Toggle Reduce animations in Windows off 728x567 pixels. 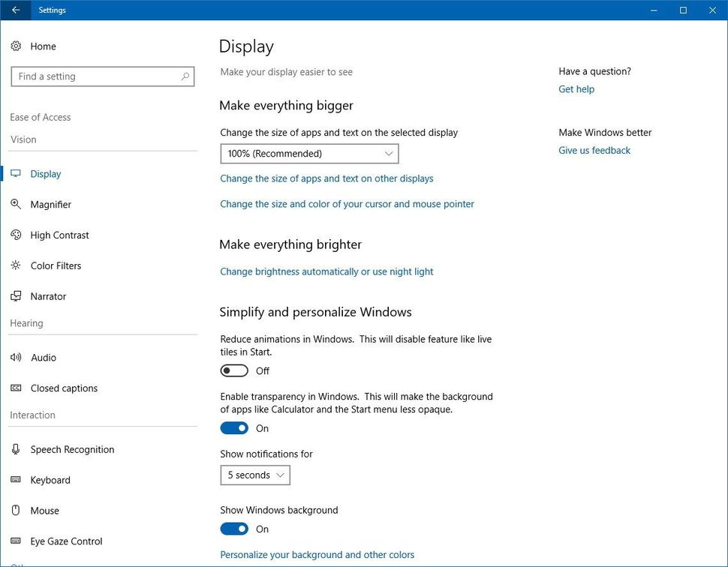[x=233, y=370]
